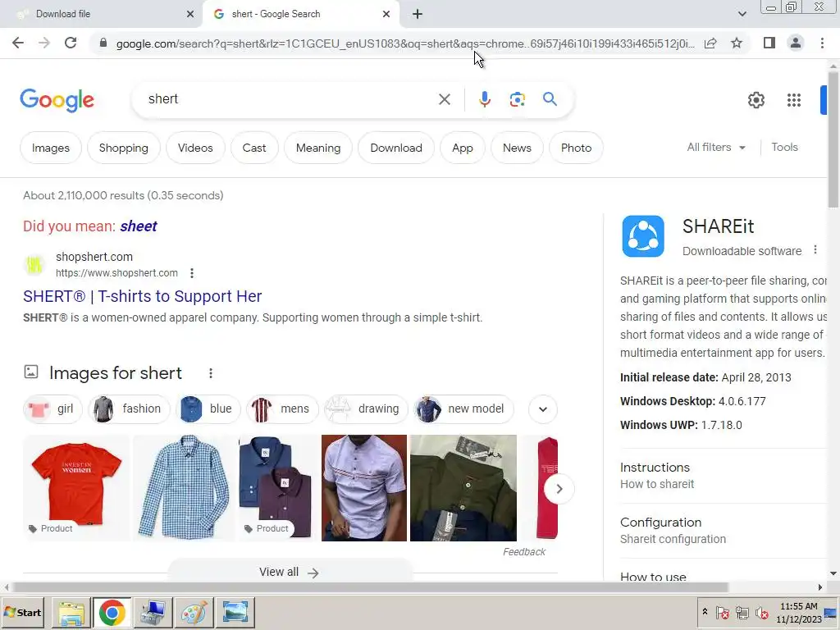Image resolution: width=840 pixels, height=630 pixels.
Task: Expand more image filter chips
Action: coord(543,409)
